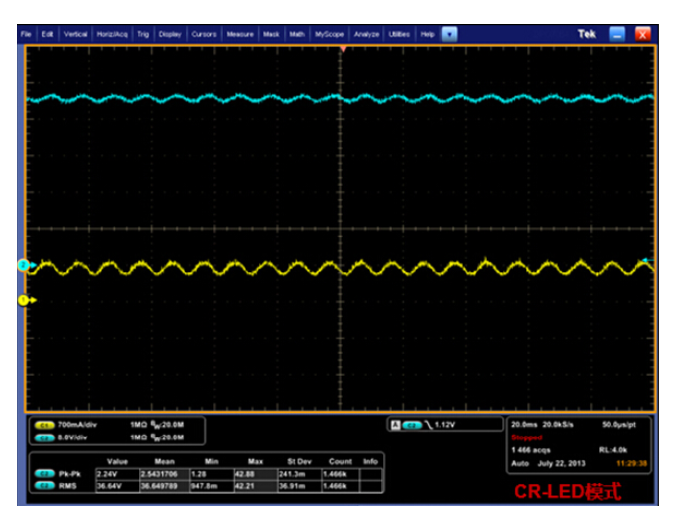Screen dimensions: 686x526
Task: Click the red Stopped acquisition status
Action: [527, 438]
